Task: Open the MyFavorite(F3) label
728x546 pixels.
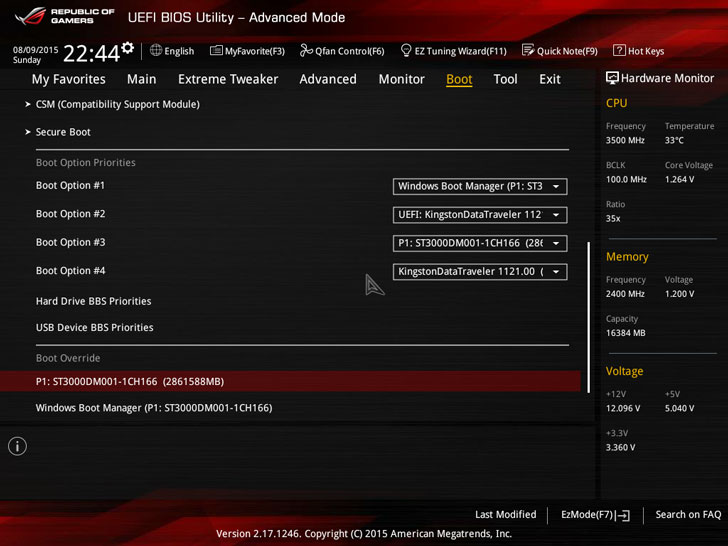Action: click(x=255, y=51)
